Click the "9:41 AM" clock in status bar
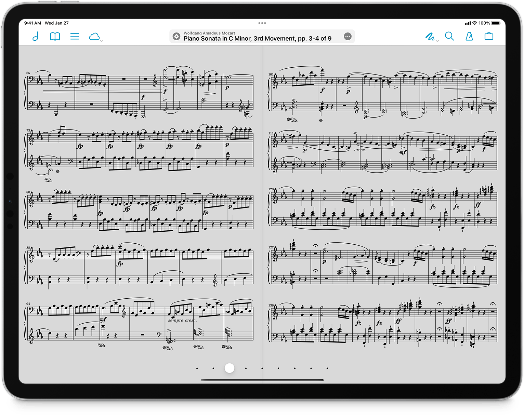 32,23
